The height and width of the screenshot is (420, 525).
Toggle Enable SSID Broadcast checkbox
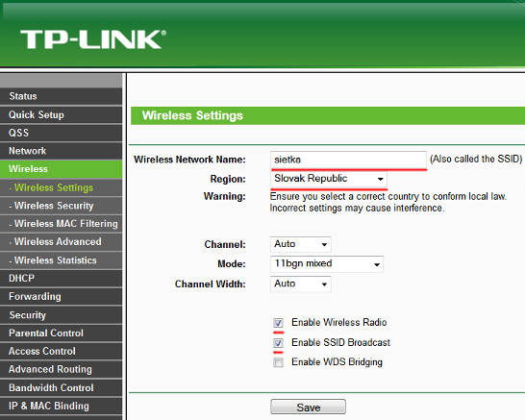pyautogui.click(x=278, y=343)
